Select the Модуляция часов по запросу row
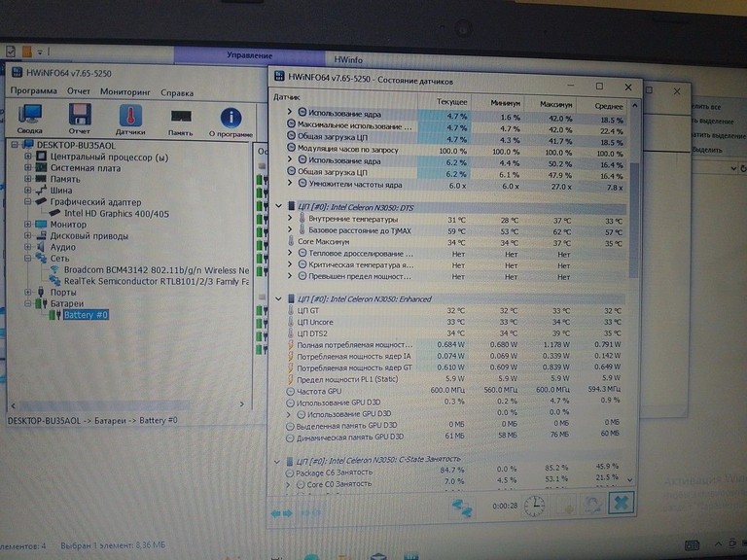This screenshot has width=747, height=560. pos(455,151)
